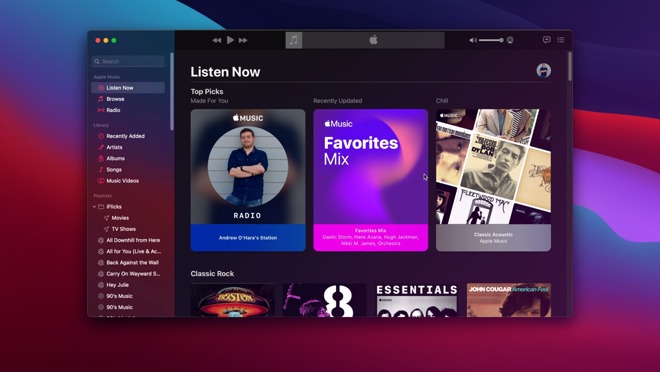Mute using the speaker volume icon
This screenshot has width=660, height=372.
tap(473, 40)
